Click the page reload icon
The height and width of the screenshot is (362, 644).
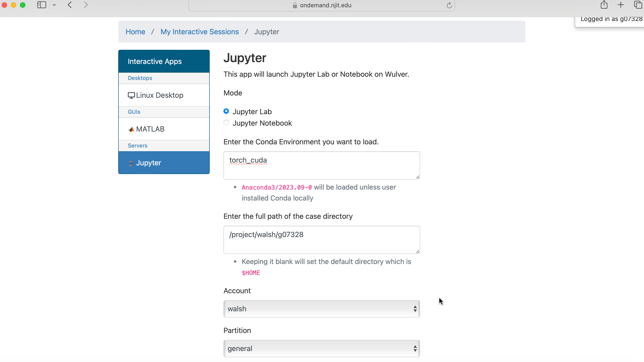[x=449, y=5]
